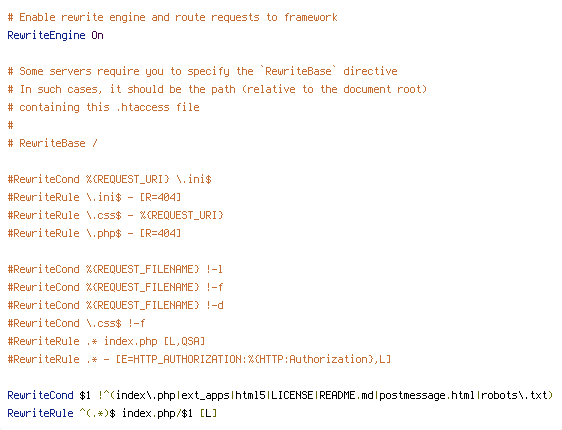Click the commented RewriteCond with \.ini$ pattern

(x=110, y=179)
